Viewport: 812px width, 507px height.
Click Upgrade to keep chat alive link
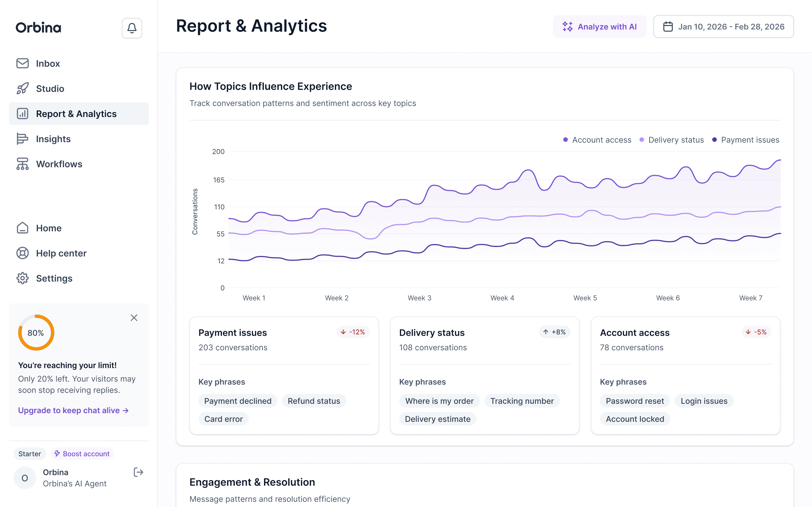pyautogui.click(x=73, y=411)
